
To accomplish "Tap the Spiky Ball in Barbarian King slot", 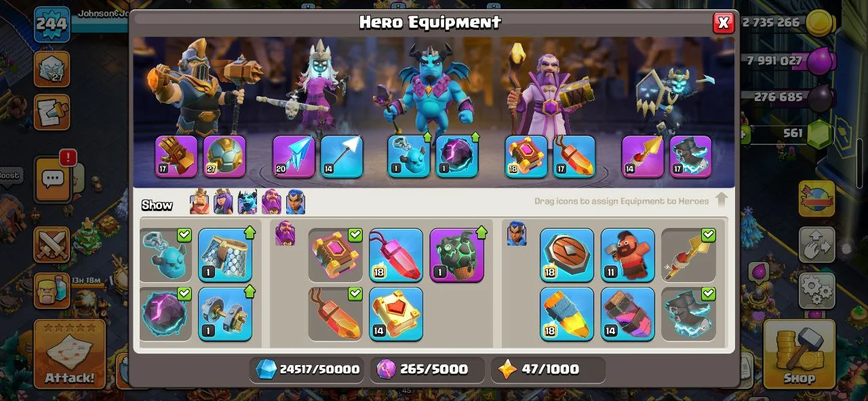I will [225, 157].
